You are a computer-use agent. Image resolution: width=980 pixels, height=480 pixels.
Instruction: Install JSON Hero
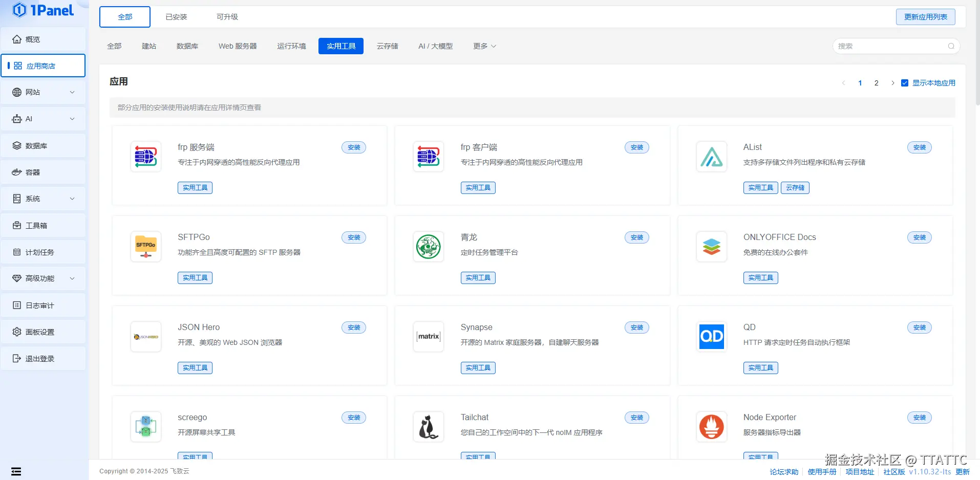[x=354, y=328]
